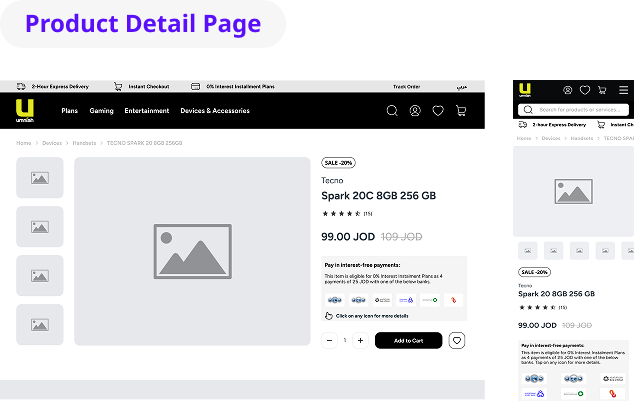Click cart icon beside Instant Checkout on desktop
The image size is (634, 402).
[118, 86]
